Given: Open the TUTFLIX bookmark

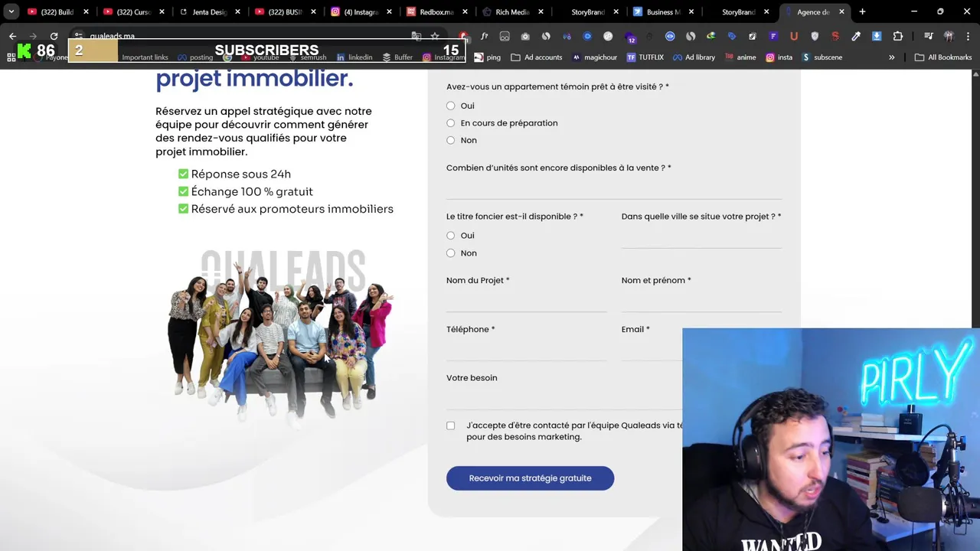Looking at the screenshot, I should click(645, 57).
